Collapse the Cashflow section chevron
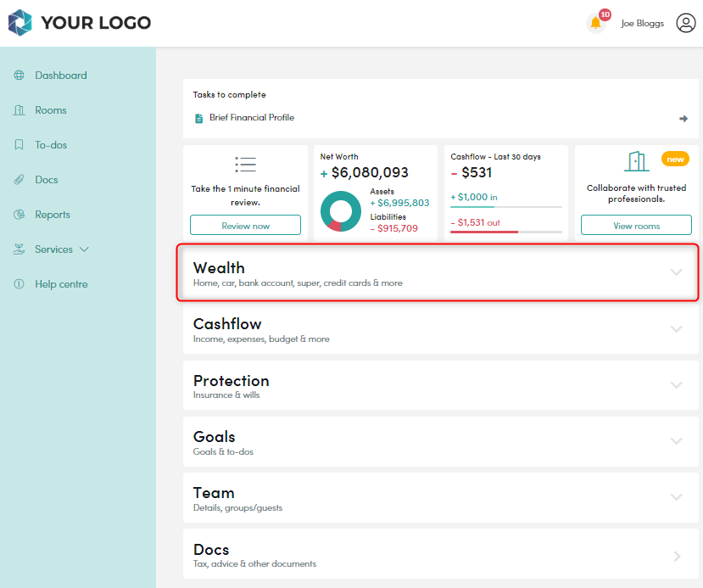The image size is (703, 588). (x=676, y=328)
